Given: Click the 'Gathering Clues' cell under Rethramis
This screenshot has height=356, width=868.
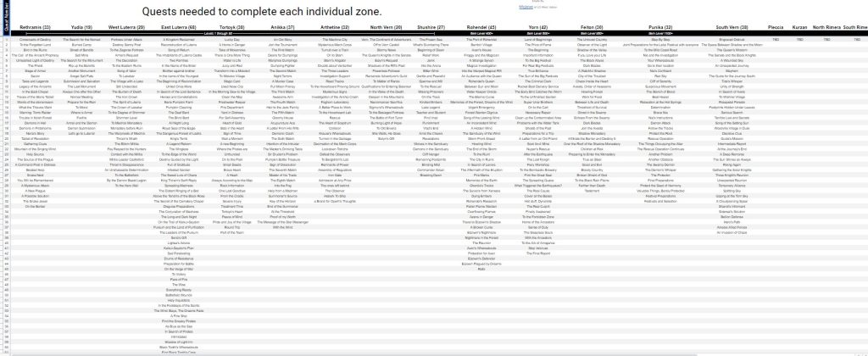Looking at the screenshot, I should click(x=36, y=144).
